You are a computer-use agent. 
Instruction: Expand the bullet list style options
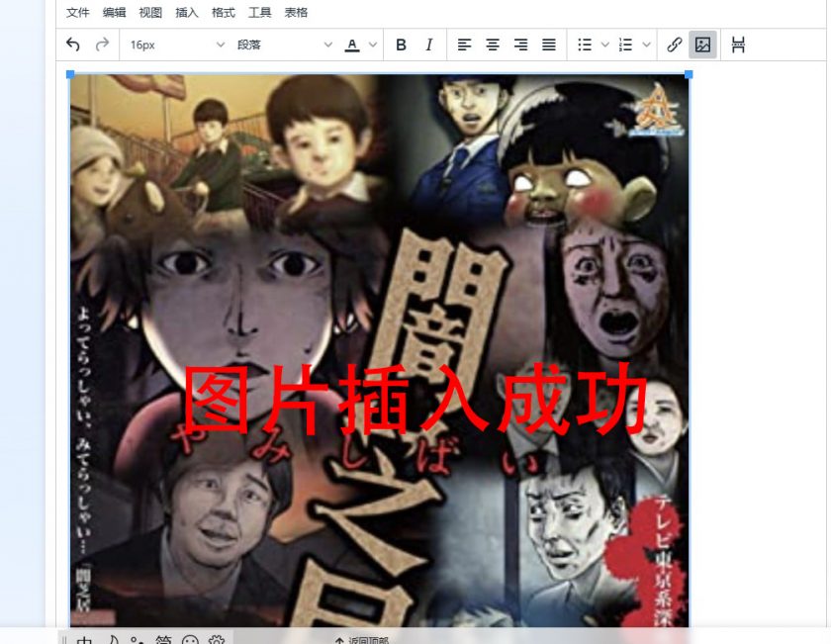(x=604, y=46)
